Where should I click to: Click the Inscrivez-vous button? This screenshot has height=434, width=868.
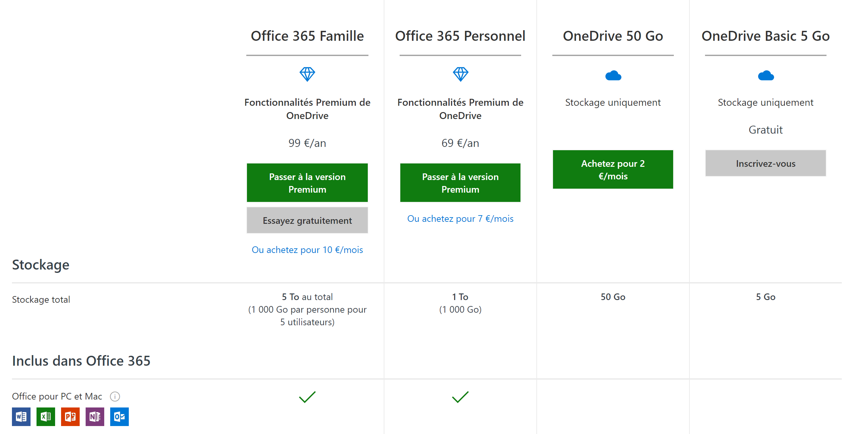[x=765, y=163]
